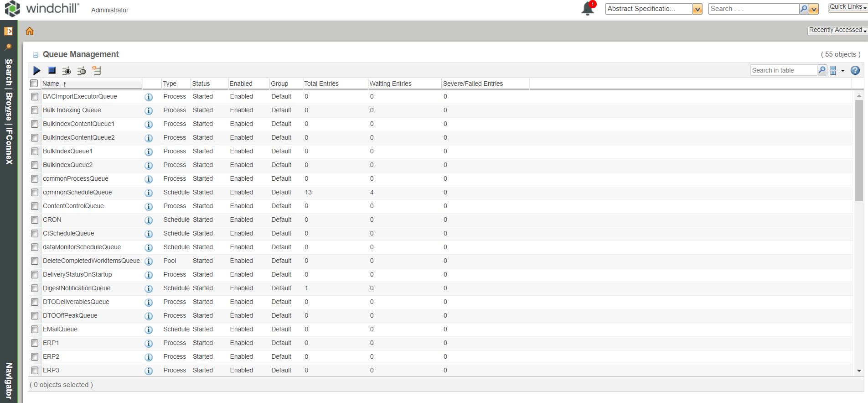Start selected queues with blue play icon
The width and height of the screenshot is (868, 403).
click(37, 70)
